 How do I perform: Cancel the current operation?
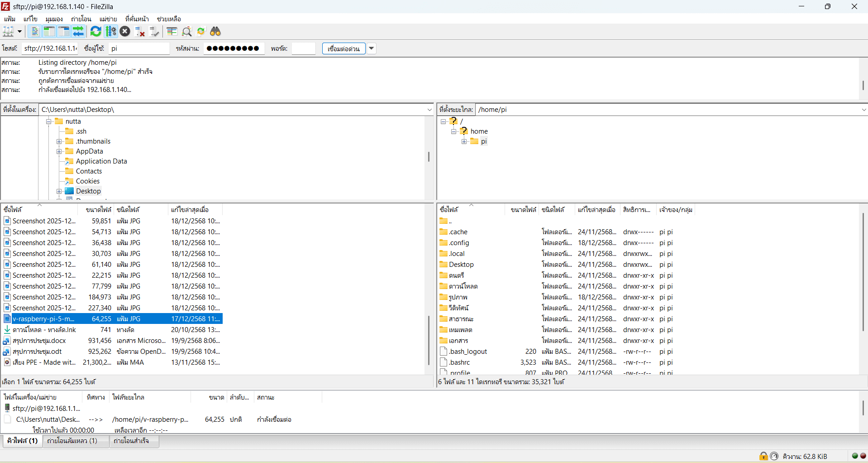[x=125, y=31]
